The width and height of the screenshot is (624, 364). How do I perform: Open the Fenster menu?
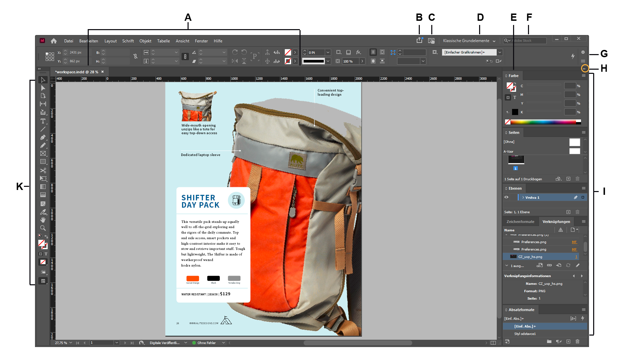(201, 41)
